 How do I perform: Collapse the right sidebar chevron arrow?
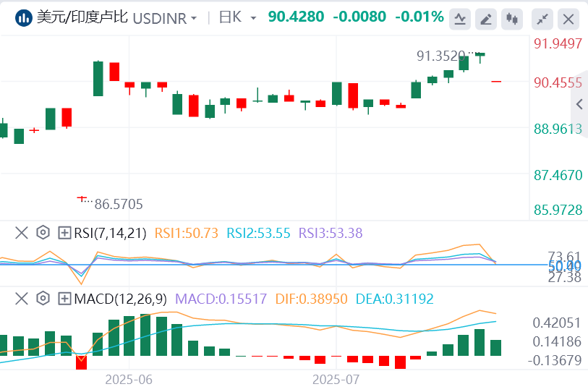click(579, 105)
